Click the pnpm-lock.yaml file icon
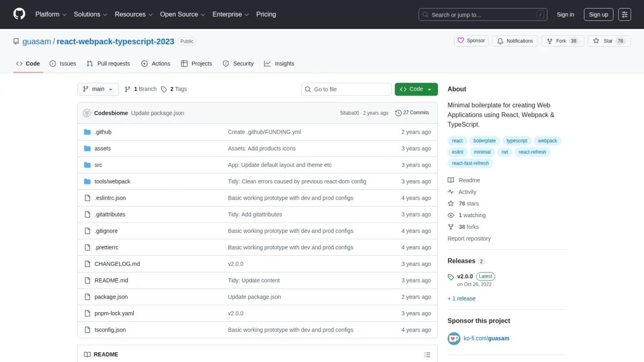Image resolution: width=644 pixels, height=362 pixels. tap(87, 313)
